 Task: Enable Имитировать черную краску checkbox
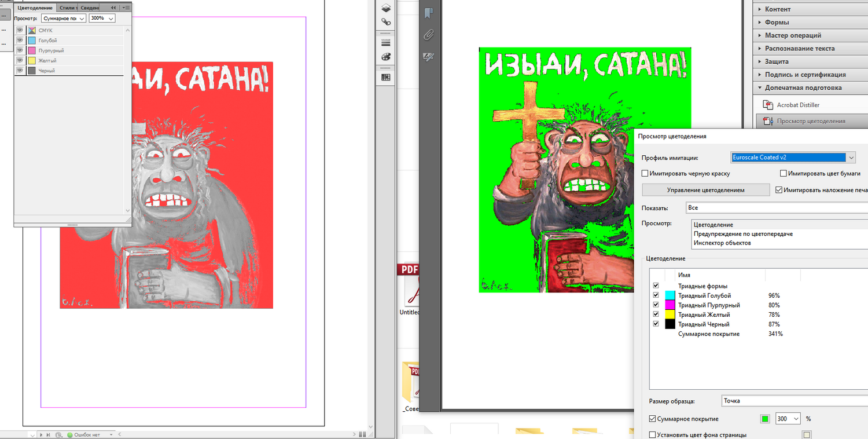(645, 173)
